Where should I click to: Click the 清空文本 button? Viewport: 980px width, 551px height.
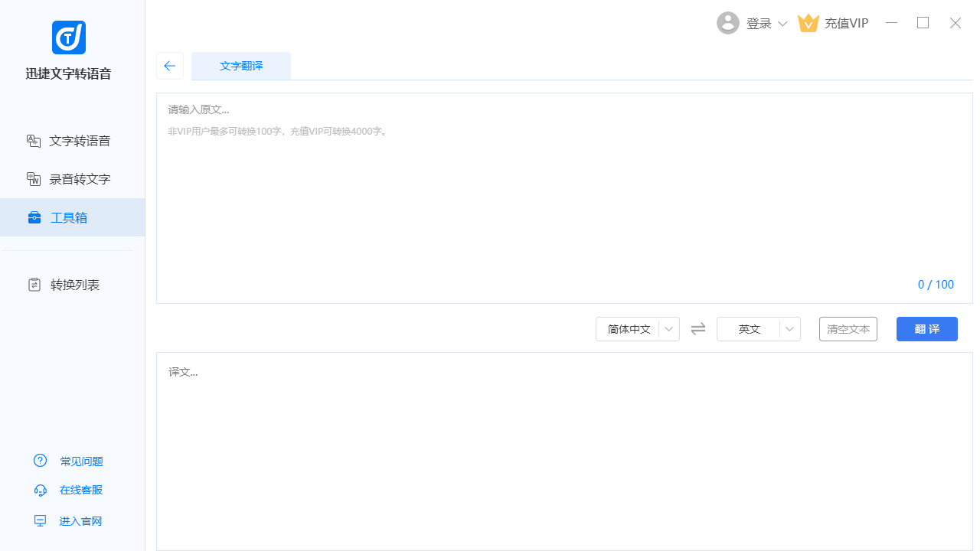click(x=848, y=329)
